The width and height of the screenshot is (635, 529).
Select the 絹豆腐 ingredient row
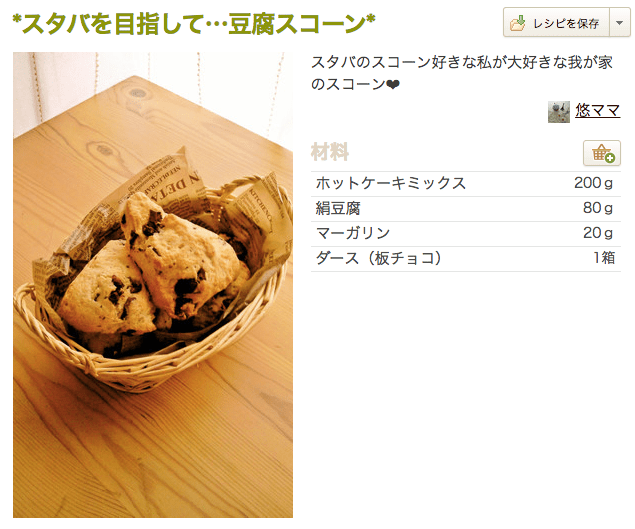pyautogui.click(x=466, y=209)
